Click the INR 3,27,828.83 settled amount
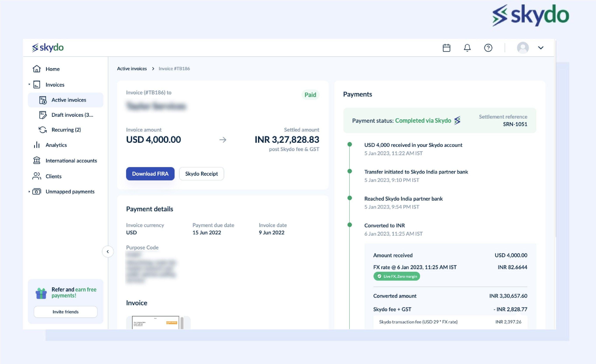Screen dimensions: 596x364 (x=287, y=139)
